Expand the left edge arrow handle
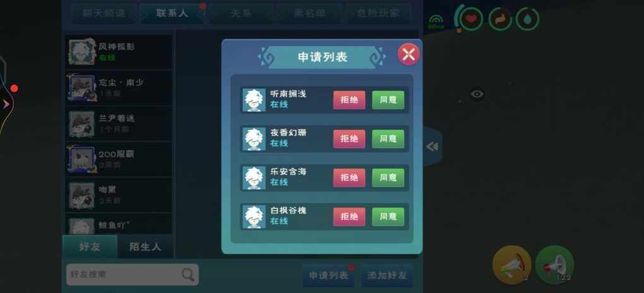This screenshot has height=293, width=644. (6, 105)
